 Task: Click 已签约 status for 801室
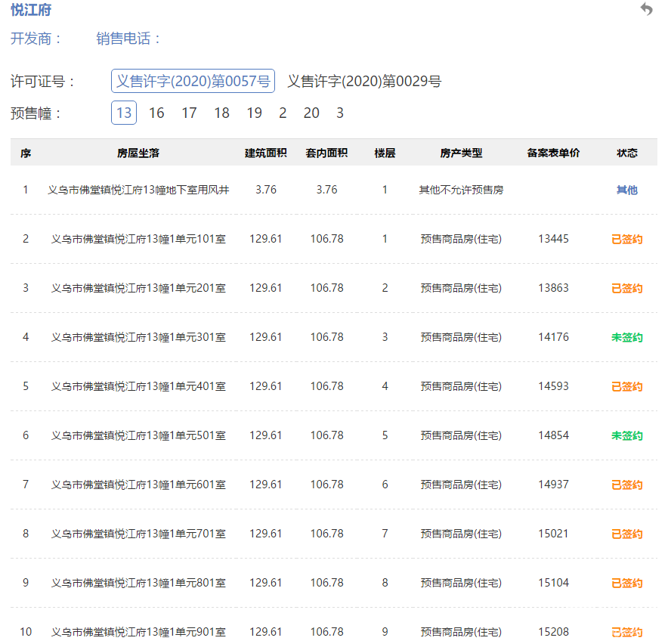[627, 584]
